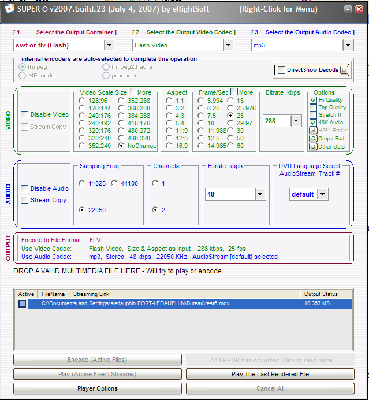Click the Output Container text field
Image resolution: width=369 pixels, height=400 pixels.
(59, 45)
